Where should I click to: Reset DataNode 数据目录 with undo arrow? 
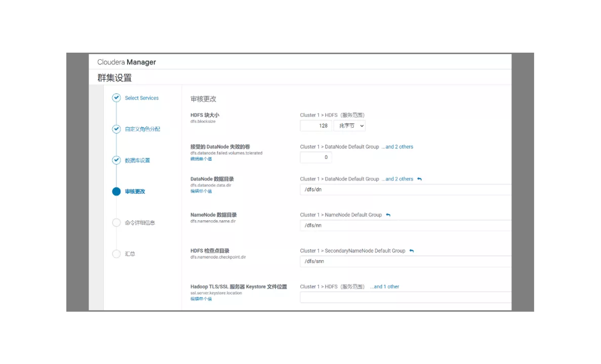click(419, 179)
